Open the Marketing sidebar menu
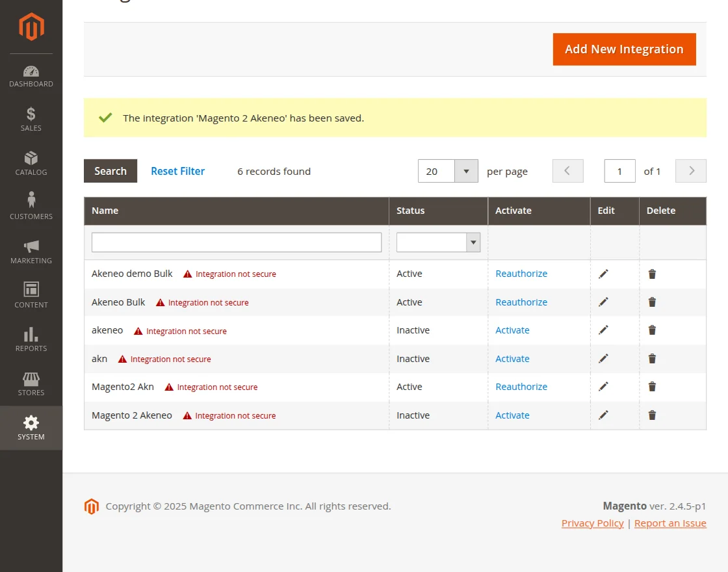 coord(31,251)
